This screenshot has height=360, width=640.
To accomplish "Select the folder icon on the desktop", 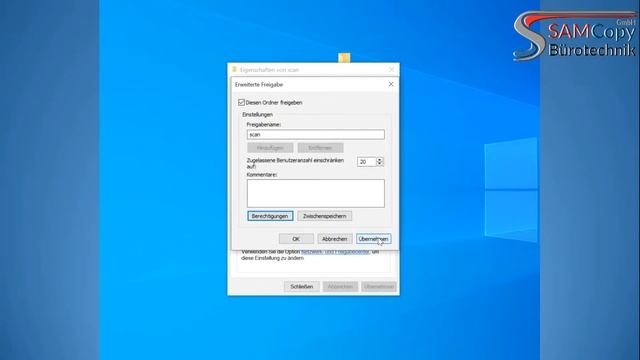I will pos(344,58).
